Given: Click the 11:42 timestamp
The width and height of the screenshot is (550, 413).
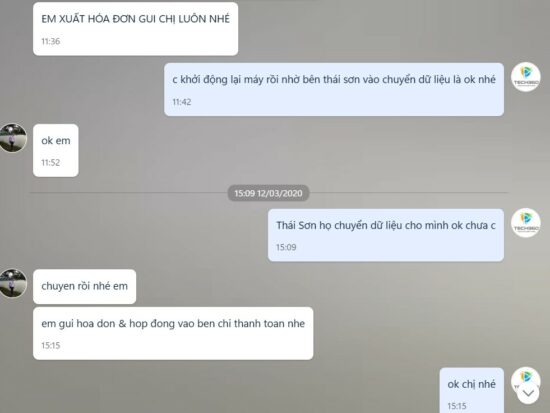Looking at the screenshot, I should (182, 102).
